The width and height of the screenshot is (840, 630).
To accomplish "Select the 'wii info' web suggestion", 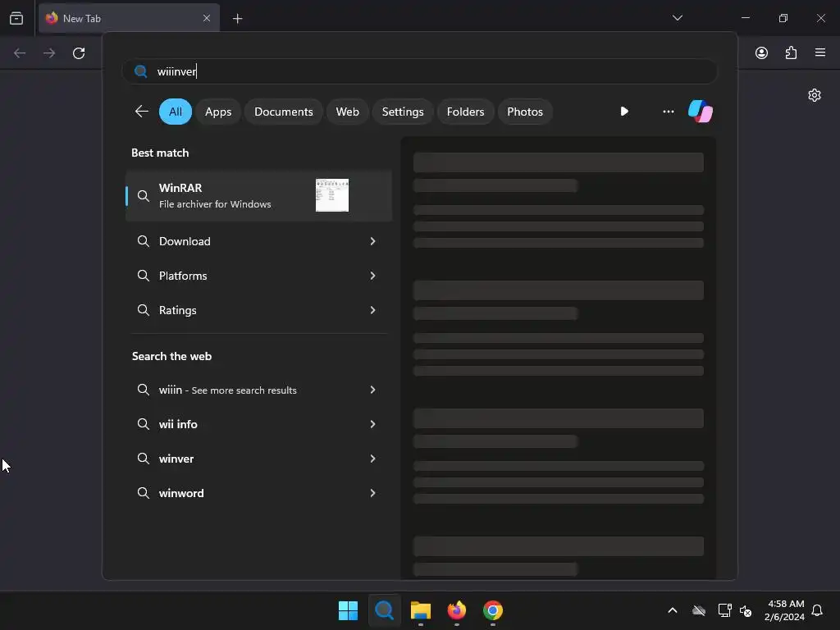I will tap(258, 424).
